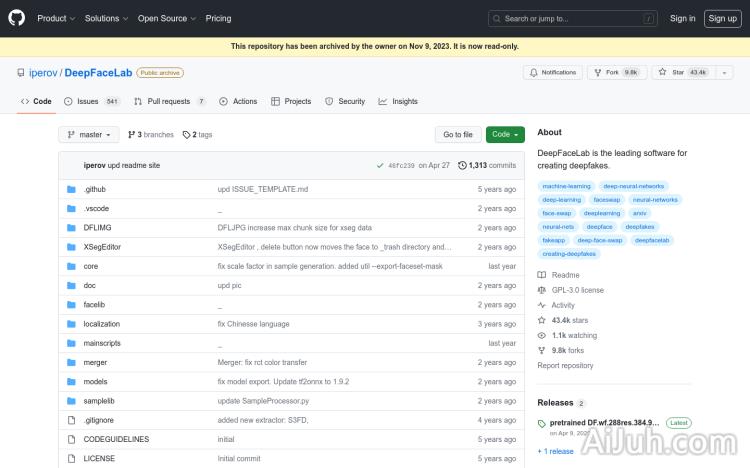This screenshot has width=750, height=468.
Task: Click the .github folder icon
Action: pos(71,189)
